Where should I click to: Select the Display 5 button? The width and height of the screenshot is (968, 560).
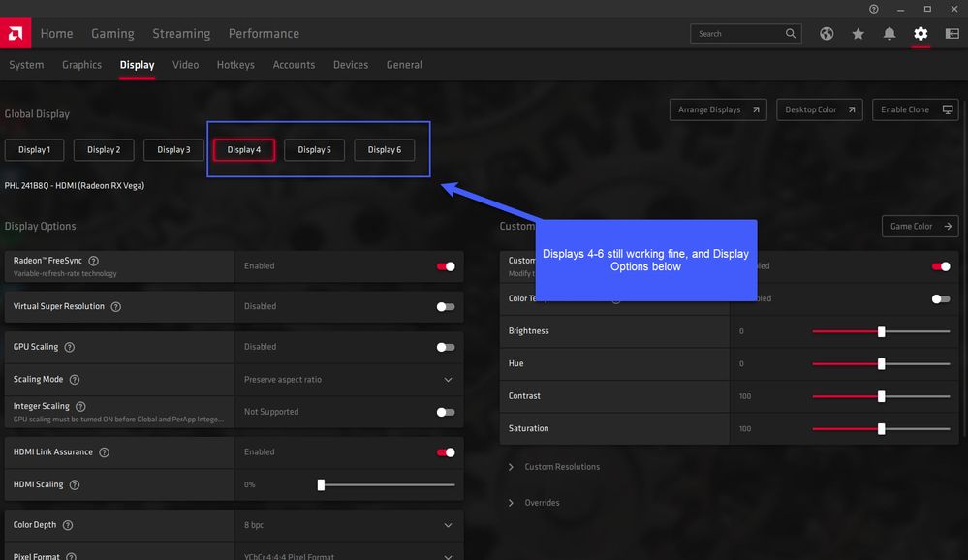click(314, 150)
